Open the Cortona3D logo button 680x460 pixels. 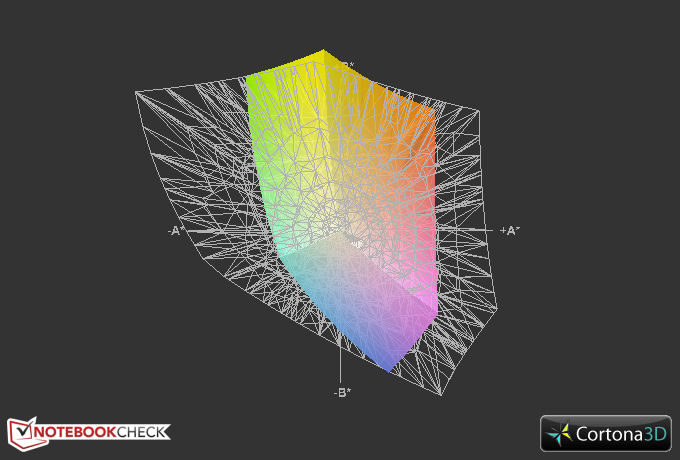coord(606,434)
